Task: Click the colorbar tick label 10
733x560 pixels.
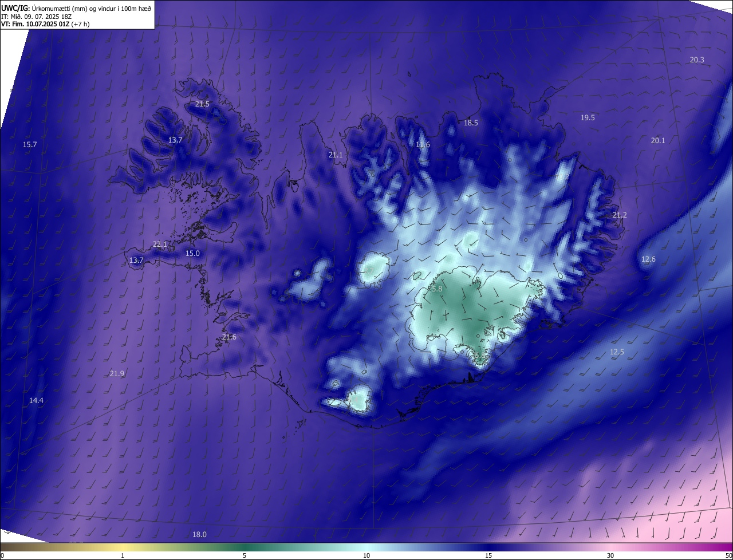Action: [366, 555]
